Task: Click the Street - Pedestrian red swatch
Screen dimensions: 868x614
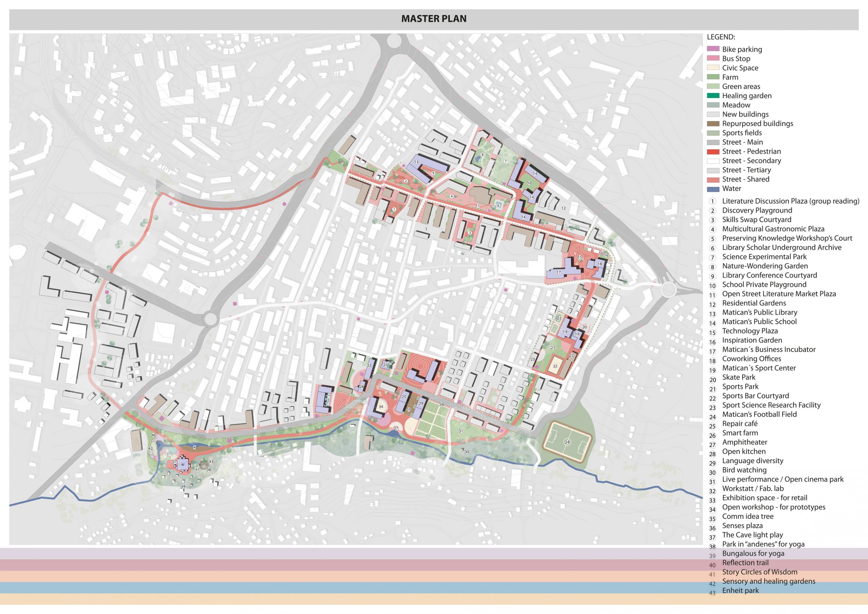Action: click(x=713, y=152)
